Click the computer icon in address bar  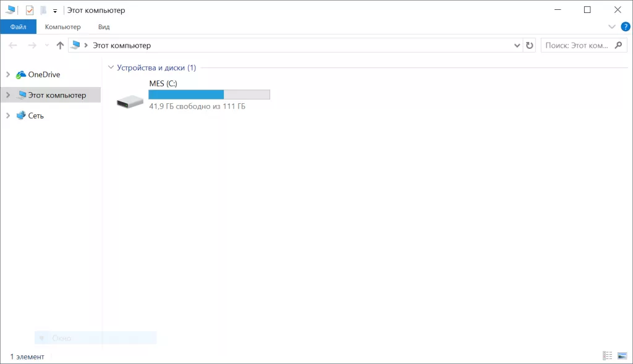(75, 45)
